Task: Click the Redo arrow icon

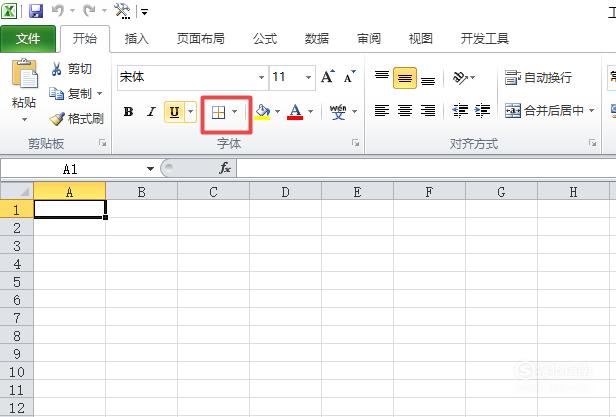Action: (89, 11)
